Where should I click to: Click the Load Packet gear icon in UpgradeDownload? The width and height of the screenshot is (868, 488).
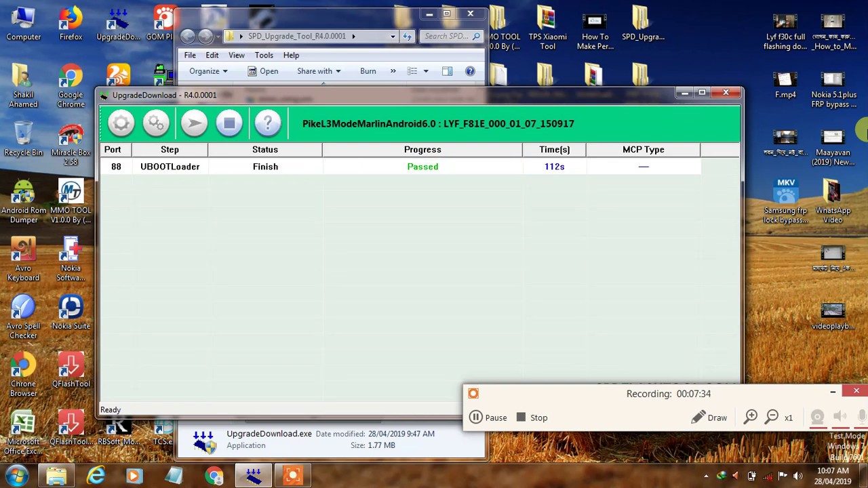pyautogui.click(x=121, y=123)
